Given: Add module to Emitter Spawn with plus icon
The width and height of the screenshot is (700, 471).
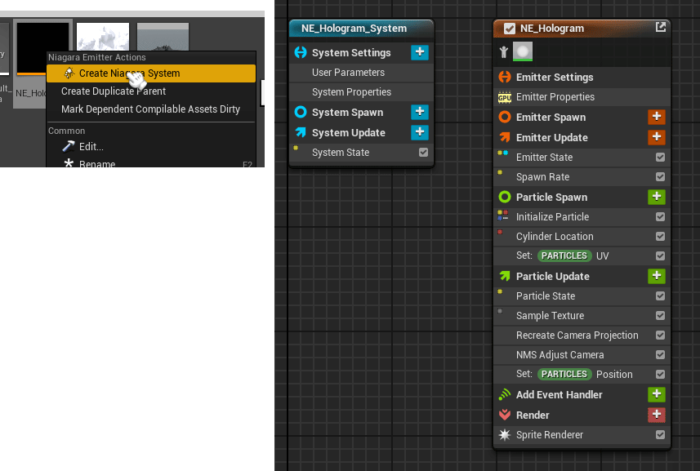Looking at the screenshot, I should (657, 117).
